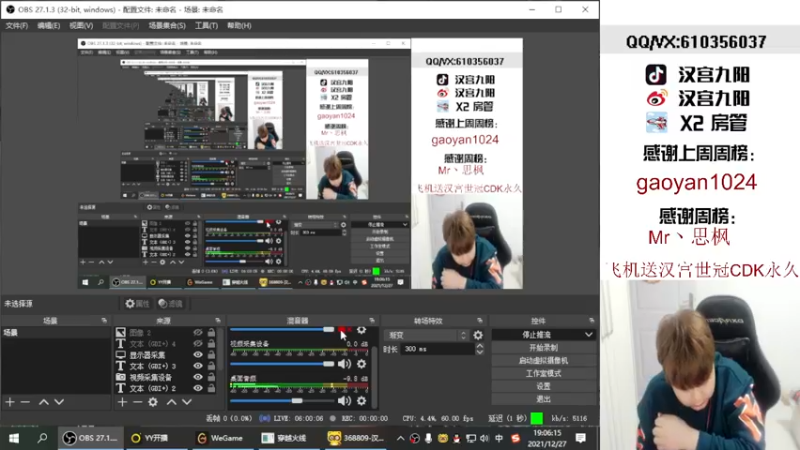Screen dimensions: 800x450
Task: Select 显示器采集 source row
Action: click(x=165, y=355)
